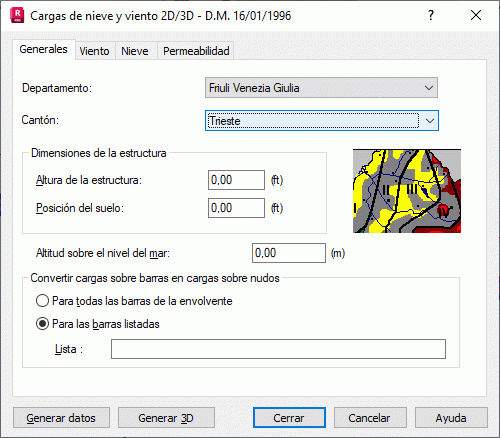The width and height of the screenshot is (500, 438).
Task: Click the Cancelar button
Action: click(x=370, y=418)
